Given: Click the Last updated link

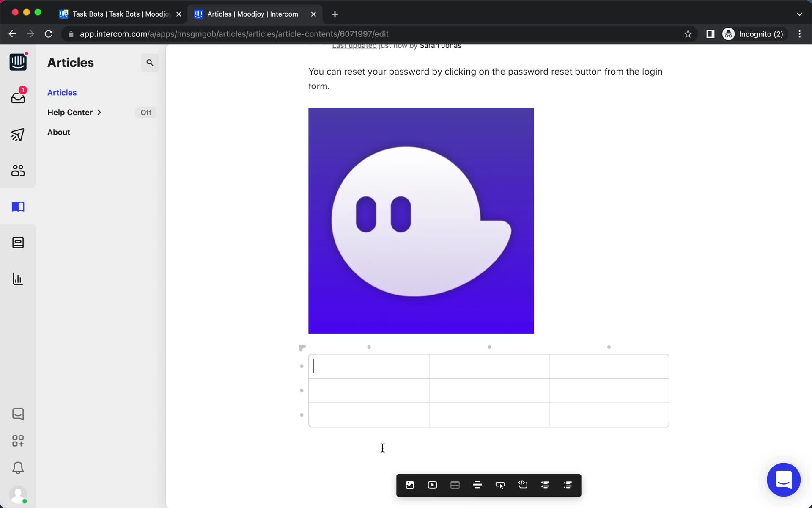Looking at the screenshot, I should (354, 46).
